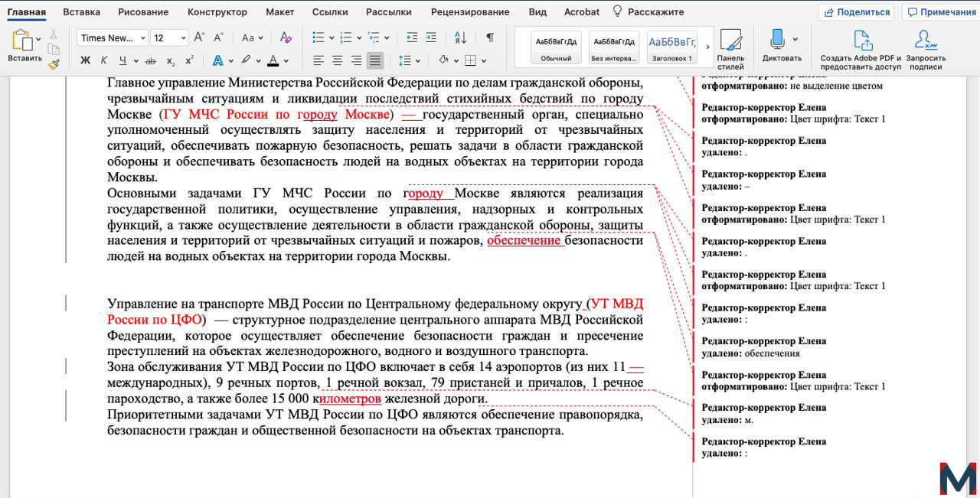This screenshot has width=980, height=498.
Task: Increase font size with the larger A
Action: click(x=200, y=37)
